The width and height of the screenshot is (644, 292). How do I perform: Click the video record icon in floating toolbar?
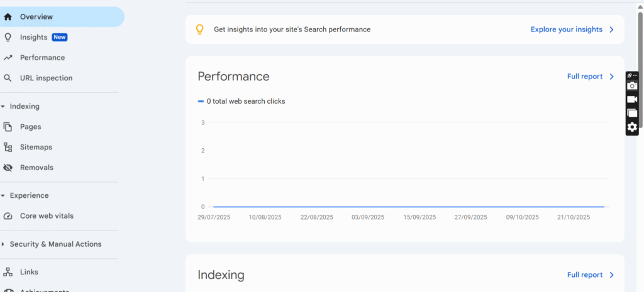click(x=632, y=100)
